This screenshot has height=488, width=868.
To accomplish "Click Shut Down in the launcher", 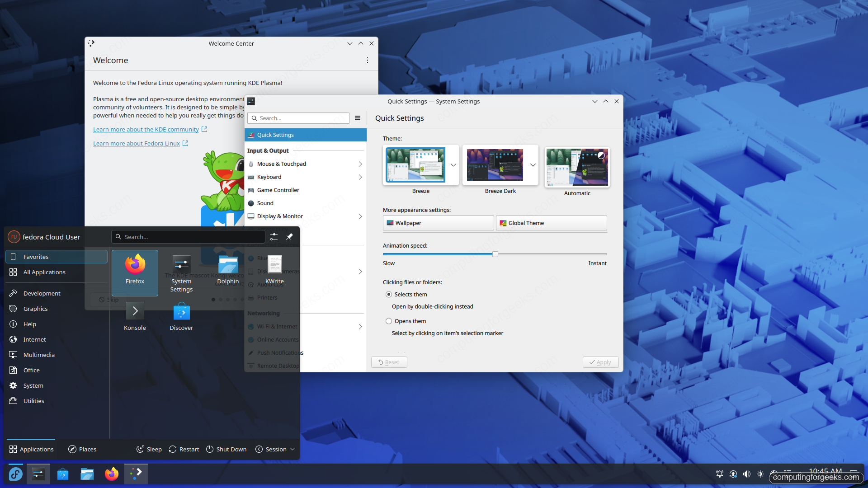I will coord(226,449).
